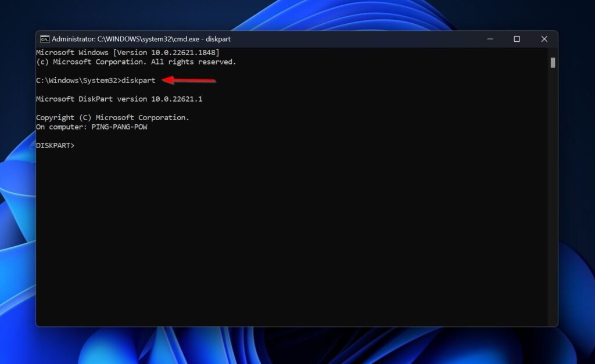Click the scrollbar track below the thumb
Screen dimensions: 595x364
pos(553,203)
